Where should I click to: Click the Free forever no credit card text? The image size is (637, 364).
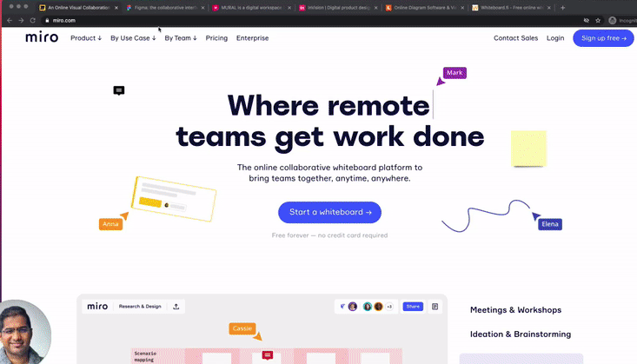click(329, 235)
